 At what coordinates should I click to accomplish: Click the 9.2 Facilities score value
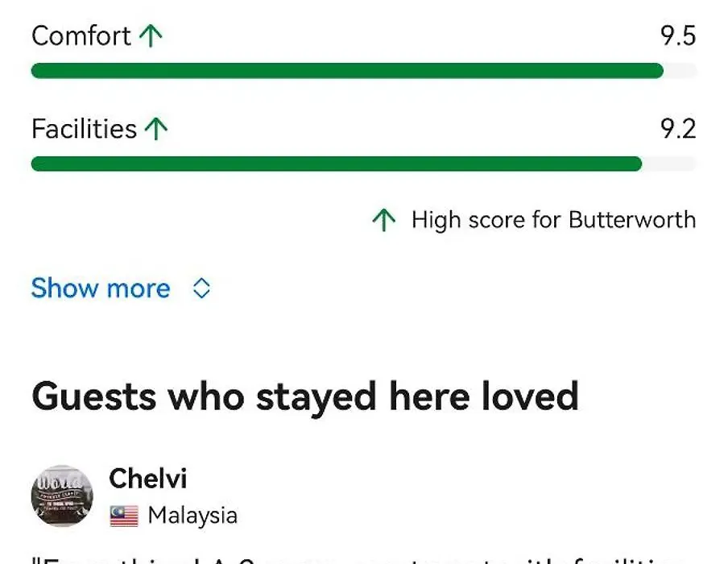click(x=678, y=129)
